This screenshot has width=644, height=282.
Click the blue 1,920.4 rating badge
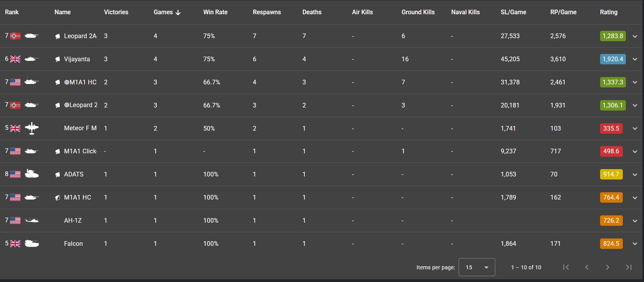(x=613, y=59)
